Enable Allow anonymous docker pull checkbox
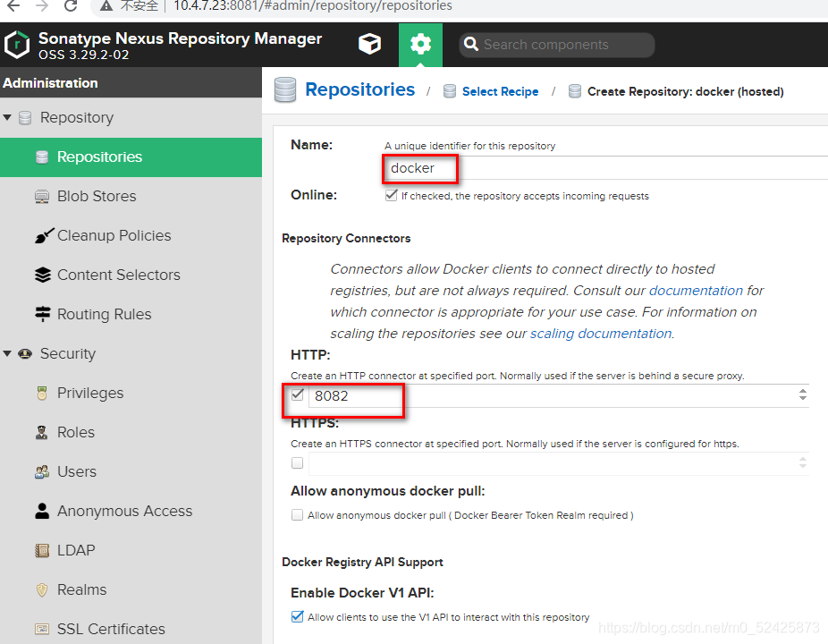This screenshot has height=644, width=828. [297, 514]
